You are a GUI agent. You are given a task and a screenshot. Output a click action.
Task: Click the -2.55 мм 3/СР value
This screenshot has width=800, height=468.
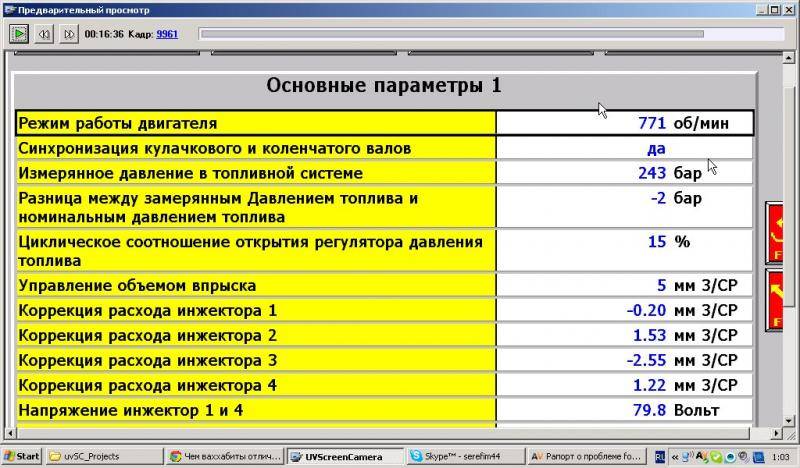(682, 360)
